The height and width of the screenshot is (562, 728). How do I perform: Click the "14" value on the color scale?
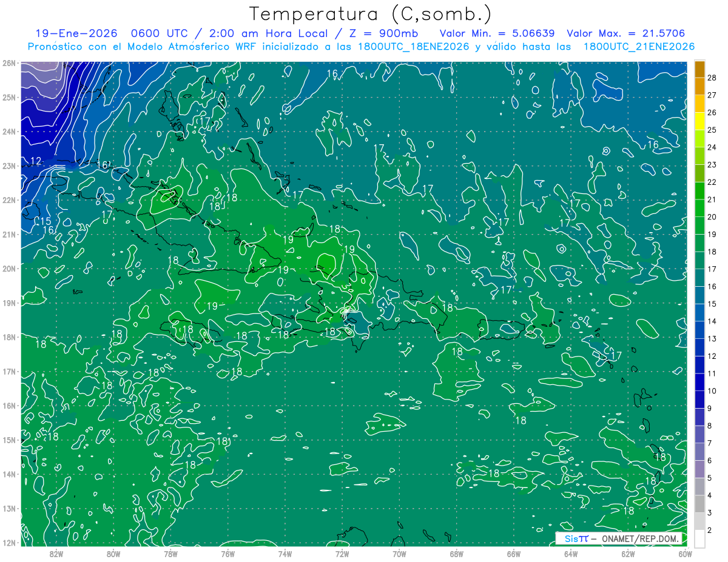coord(712,321)
